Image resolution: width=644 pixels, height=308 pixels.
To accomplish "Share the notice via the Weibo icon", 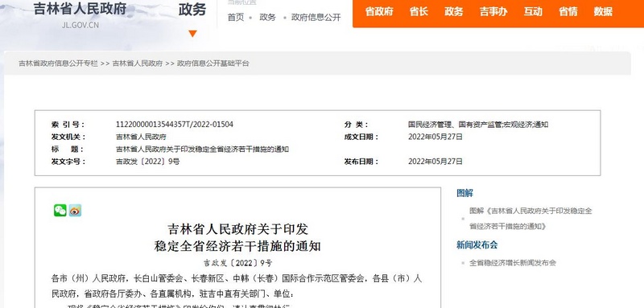I will (x=75, y=211).
